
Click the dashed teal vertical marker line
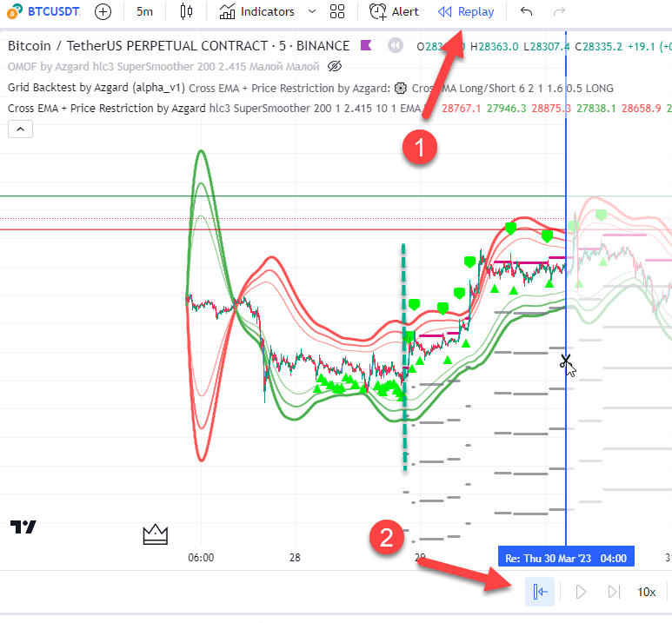point(403,357)
